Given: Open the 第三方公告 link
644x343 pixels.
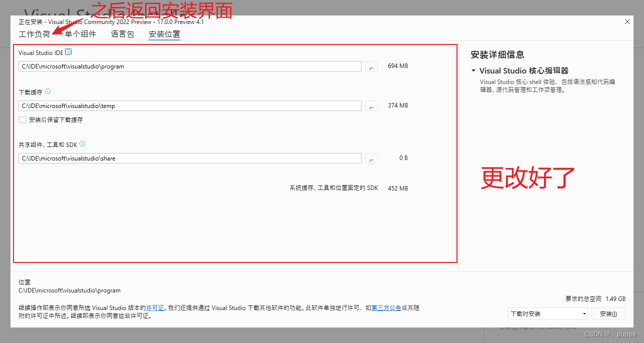Looking at the screenshot, I should (386, 308).
